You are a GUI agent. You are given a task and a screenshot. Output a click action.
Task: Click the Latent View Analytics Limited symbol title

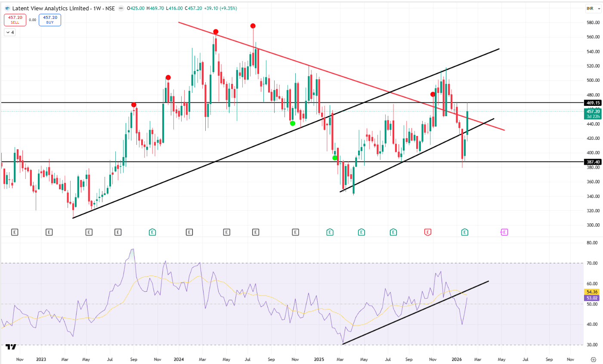(x=51, y=8)
